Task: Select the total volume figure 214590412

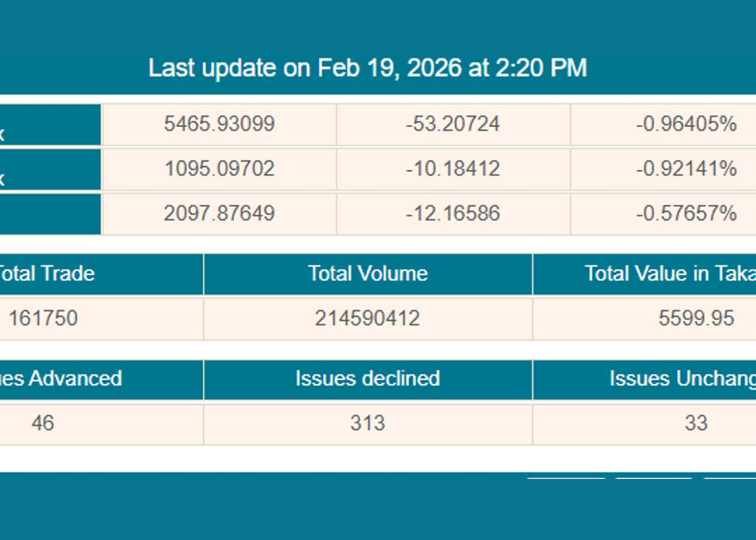Action: (367, 318)
